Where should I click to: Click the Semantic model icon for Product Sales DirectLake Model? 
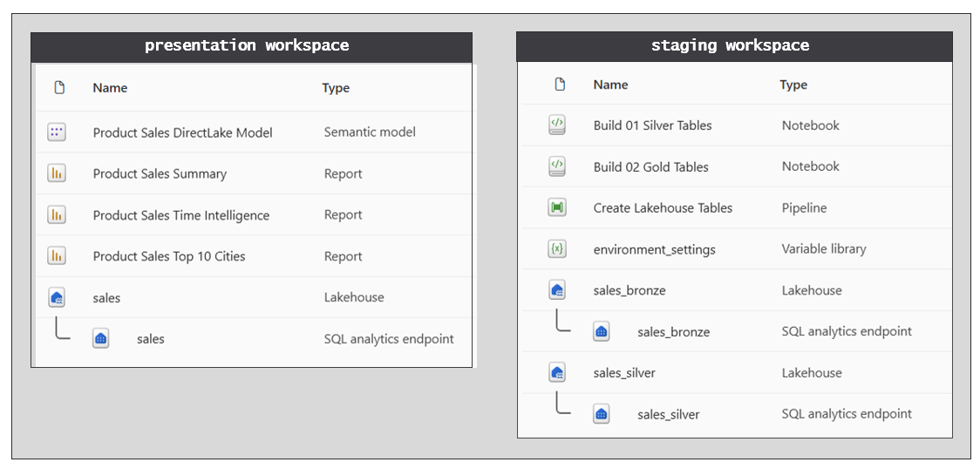(x=57, y=132)
